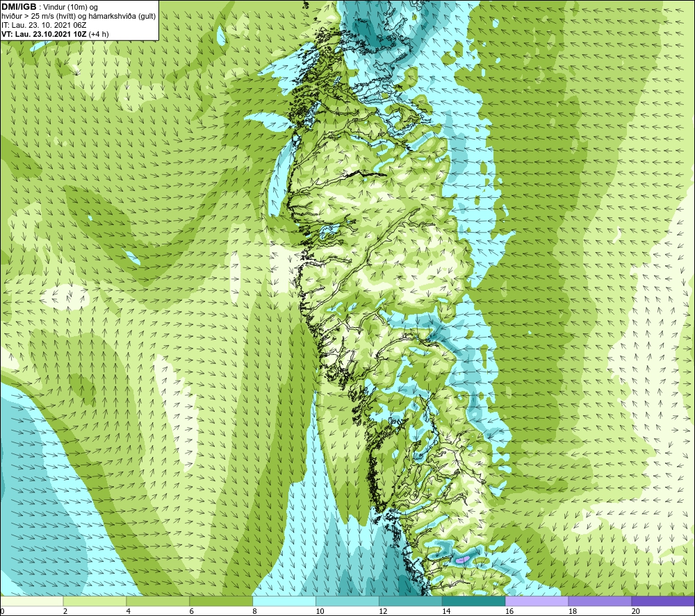
Task: Click the 0-2 m/s pale legend swatch
Action: 32,601
